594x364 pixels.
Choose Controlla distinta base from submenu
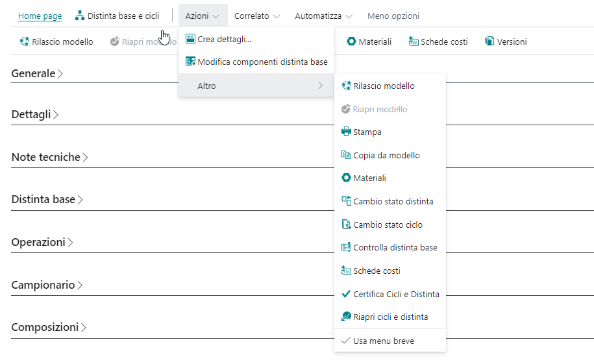point(390,247)
